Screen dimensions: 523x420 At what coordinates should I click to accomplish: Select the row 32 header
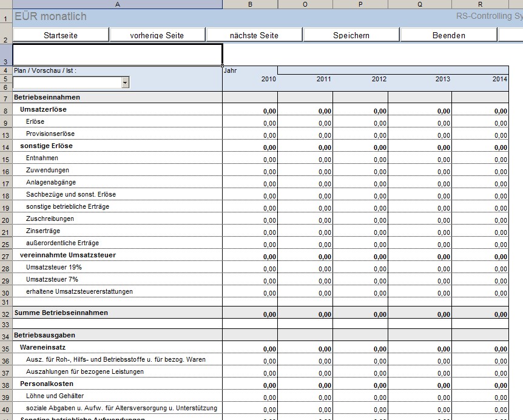[x=5, y=314]
